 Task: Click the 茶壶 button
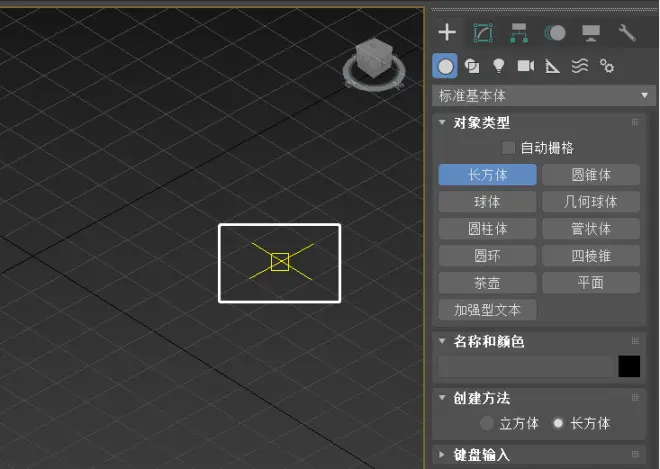[x=487, y=282]
